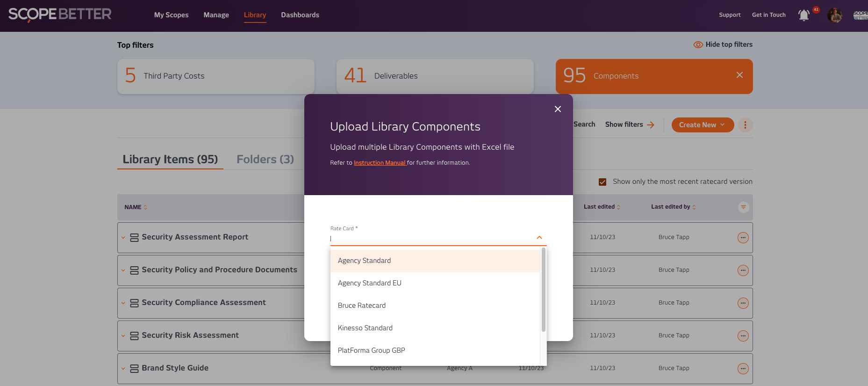Collapse the Rate Card dropdown arrow

click(x=539, y=238)
